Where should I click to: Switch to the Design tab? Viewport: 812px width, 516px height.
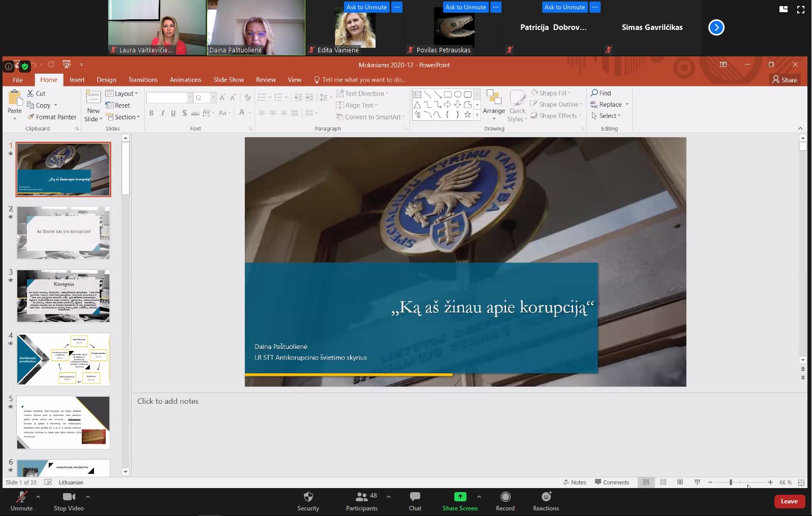(106, 80)
